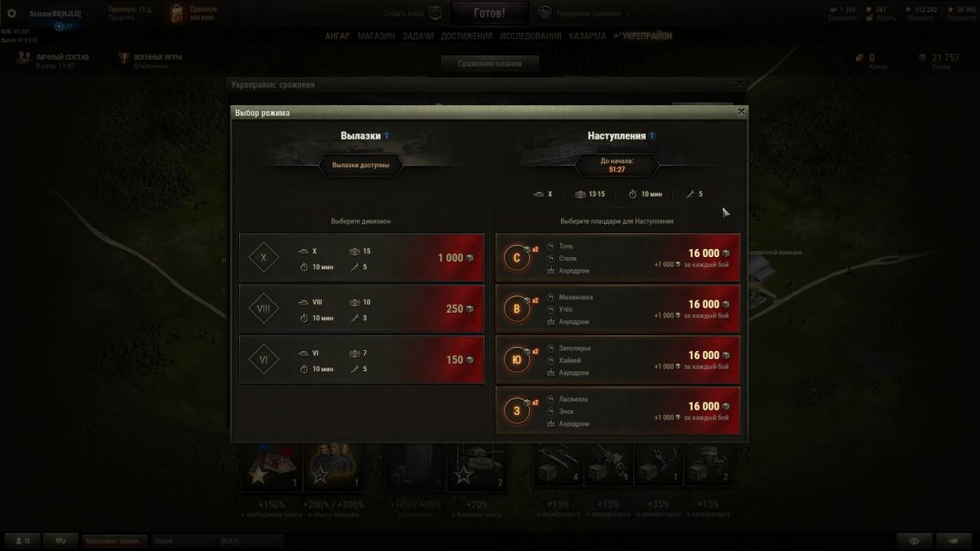The height and width of the screenshot is (551, 980).
Task: Open the КАЗАРМА tab
Action: 587,36
